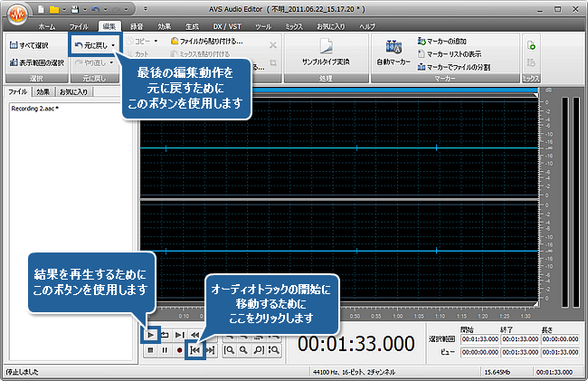
Task: Click the red Record button
Action: [180, 350]
